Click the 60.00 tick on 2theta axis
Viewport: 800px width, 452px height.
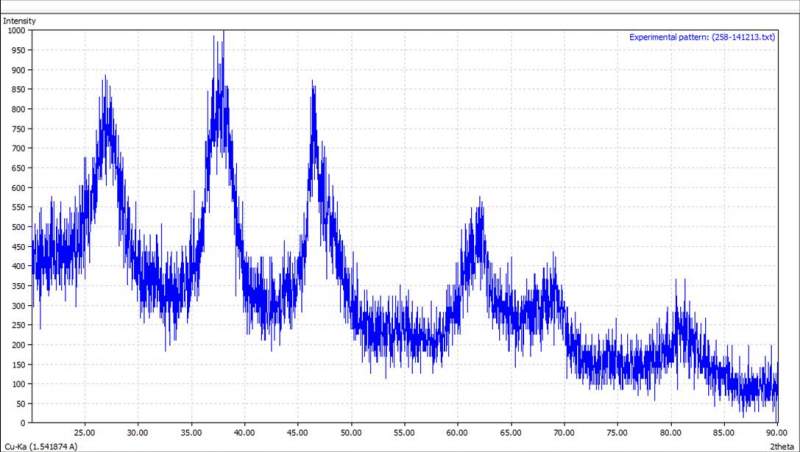[457, 433]
